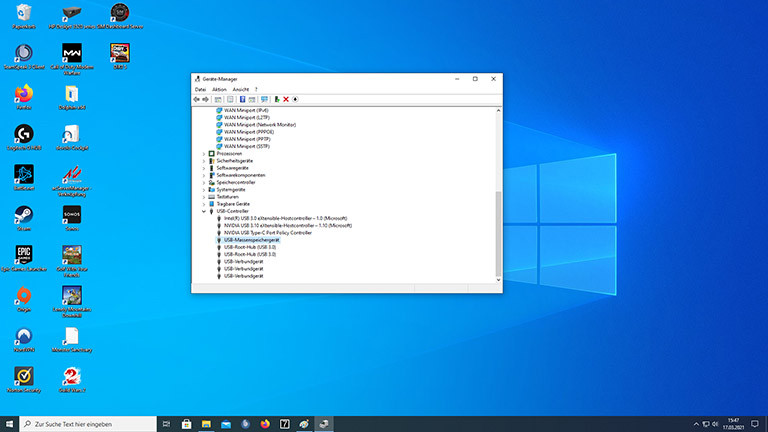Click the back arrow in Geräte-Manager toolbar
The width and height of the screenshot is (768, 432).
pos(197,99)
